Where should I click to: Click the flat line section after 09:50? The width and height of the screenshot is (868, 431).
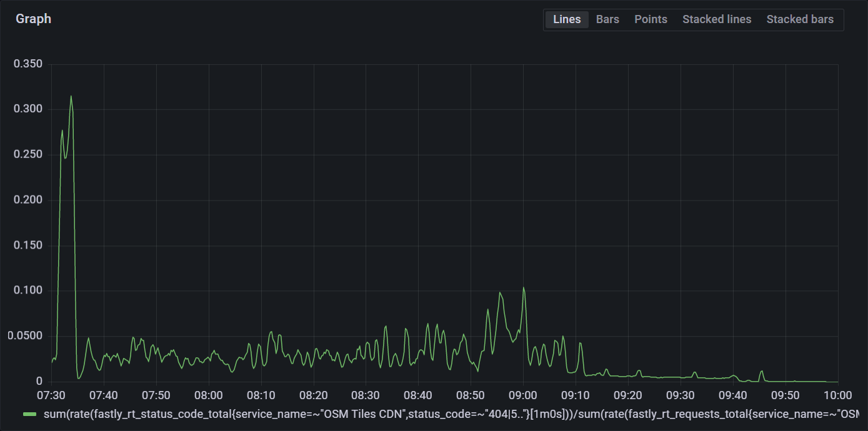click(806, 380)
